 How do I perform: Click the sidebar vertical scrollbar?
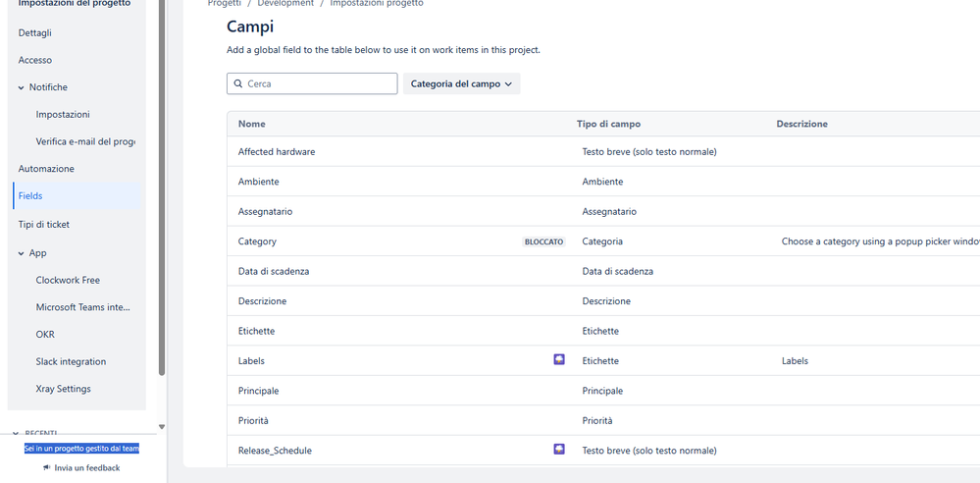[162, 196]
